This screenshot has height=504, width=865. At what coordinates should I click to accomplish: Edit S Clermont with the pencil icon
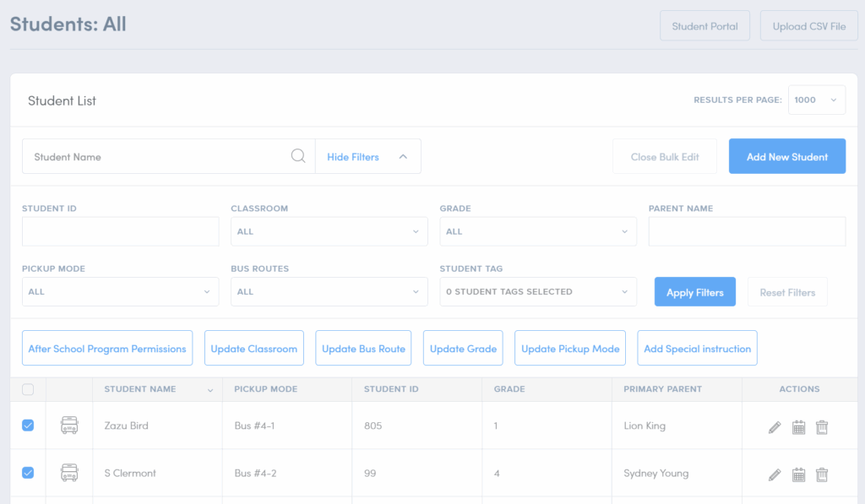coord(775,474)
